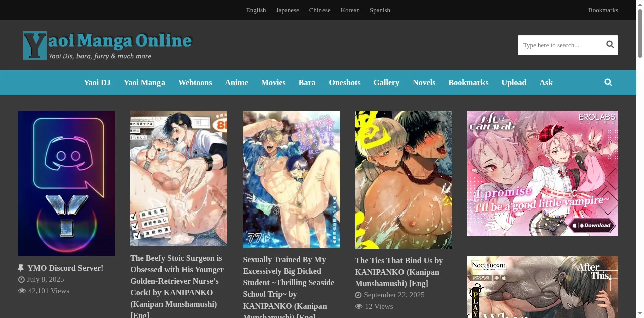Open the Novels menu item
The height and width of the screenshot is (318, 644).
424,83
